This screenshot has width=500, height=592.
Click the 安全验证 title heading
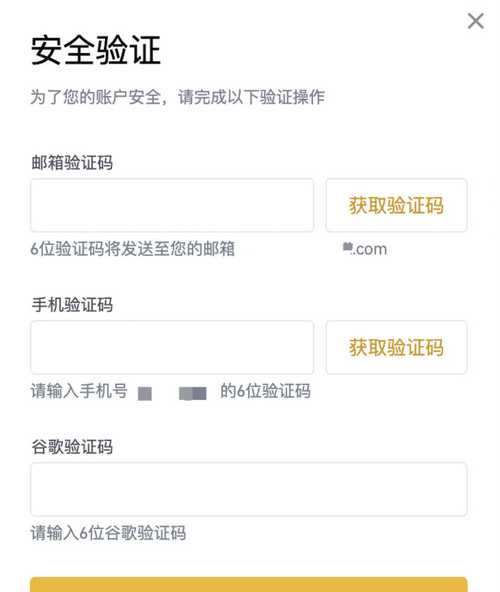96,50
